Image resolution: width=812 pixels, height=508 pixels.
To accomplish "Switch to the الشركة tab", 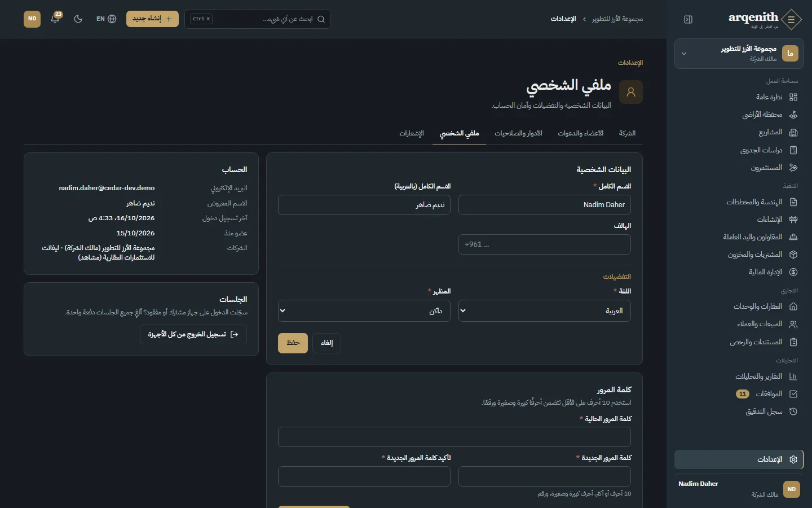I will coord(627,133).
